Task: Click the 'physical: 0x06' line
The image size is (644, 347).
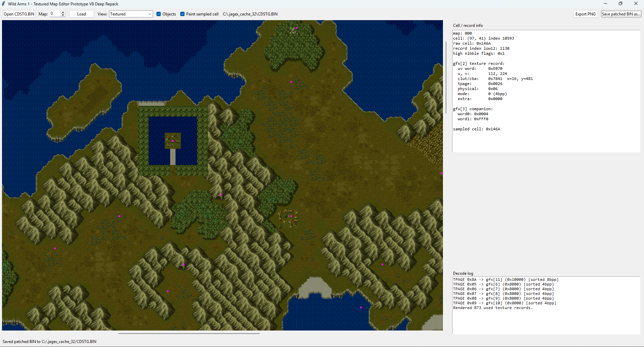Action: 478,89
